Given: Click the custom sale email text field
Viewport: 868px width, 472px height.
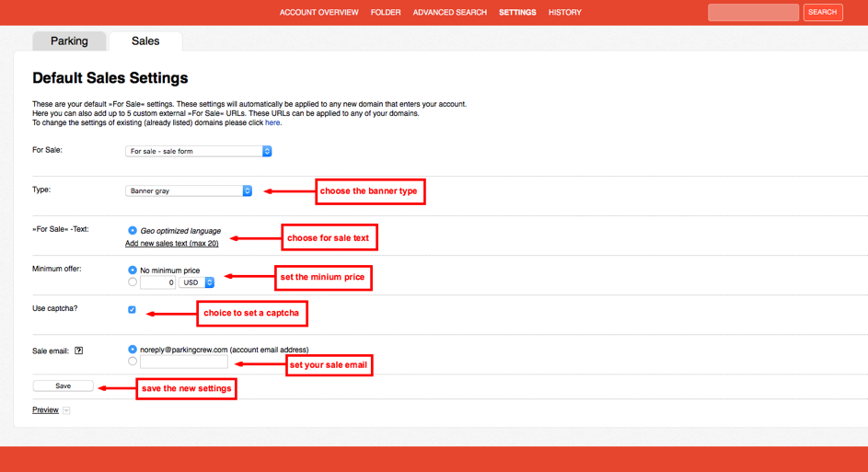Looking at the screenshot, I should point(183,363).
